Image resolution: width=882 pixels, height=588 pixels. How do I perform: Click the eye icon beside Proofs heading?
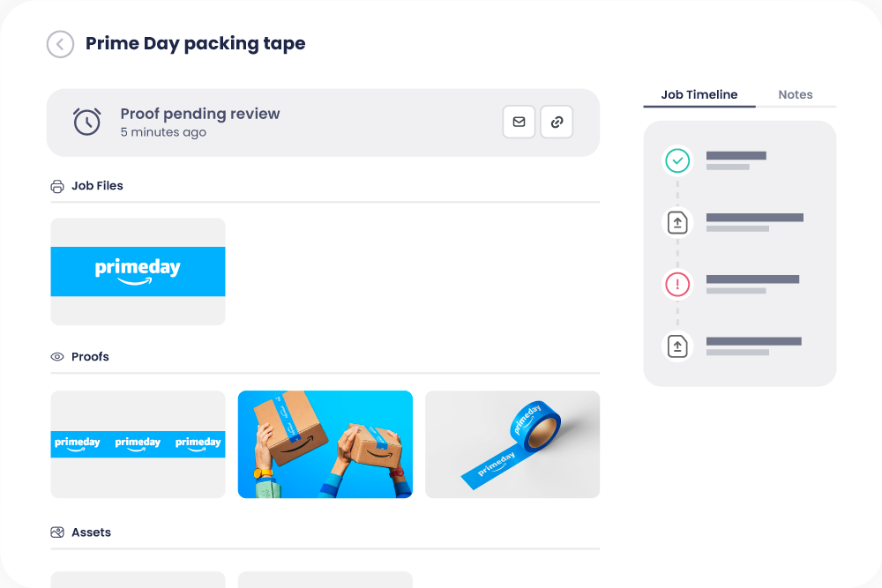(x=56, y=357)
